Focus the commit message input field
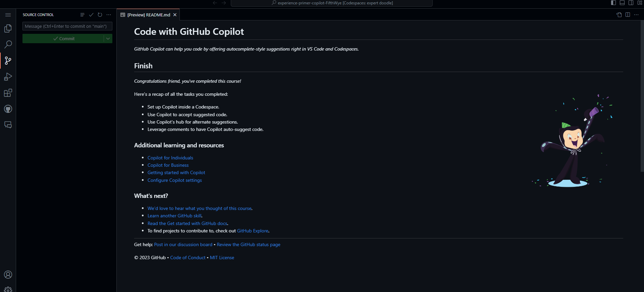The width and height of the screenshot is (644, 292). [67, 26]
